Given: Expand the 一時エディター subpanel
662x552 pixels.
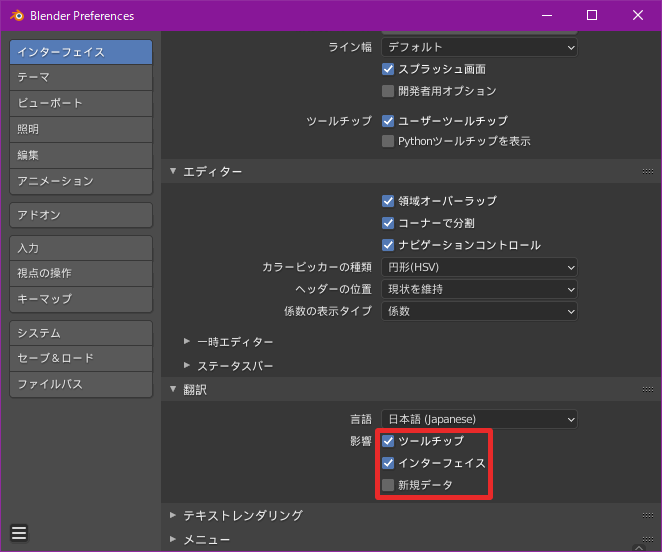Looking at the screenshot, I should pyautogui.click(x=187, y=341).
